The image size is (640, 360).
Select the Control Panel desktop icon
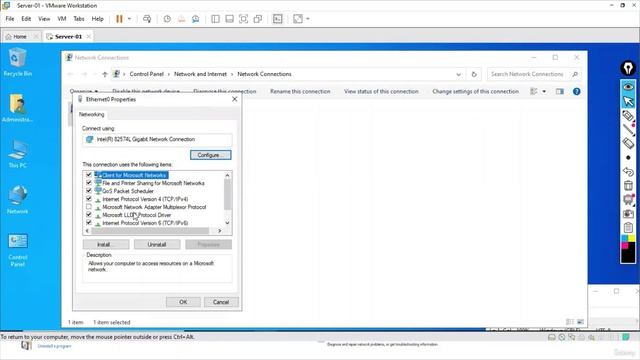click(x=18, y=249)
